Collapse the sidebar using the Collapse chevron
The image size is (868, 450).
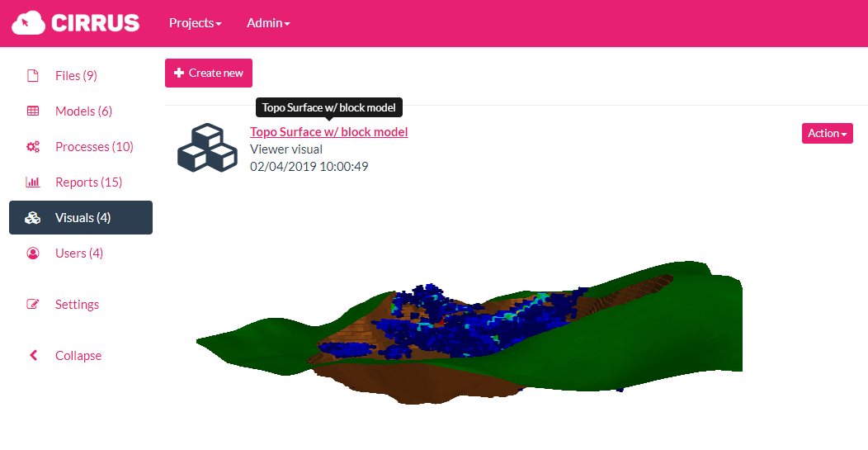(x=34, y=356)
